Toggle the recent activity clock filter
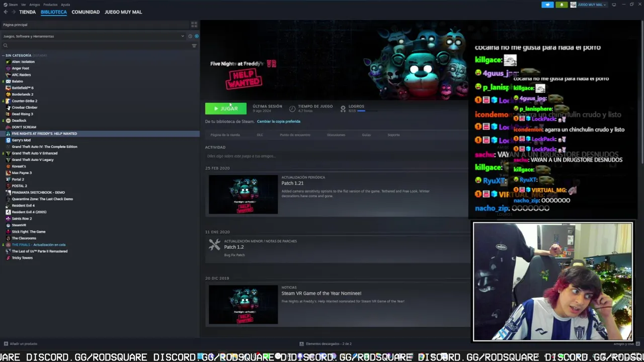 [x=190, y=36]
